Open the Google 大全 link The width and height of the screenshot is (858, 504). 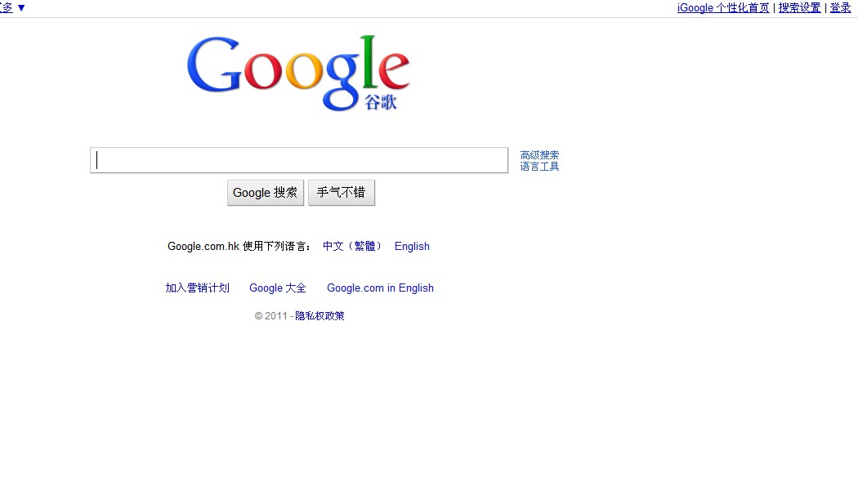click(278, 288)
